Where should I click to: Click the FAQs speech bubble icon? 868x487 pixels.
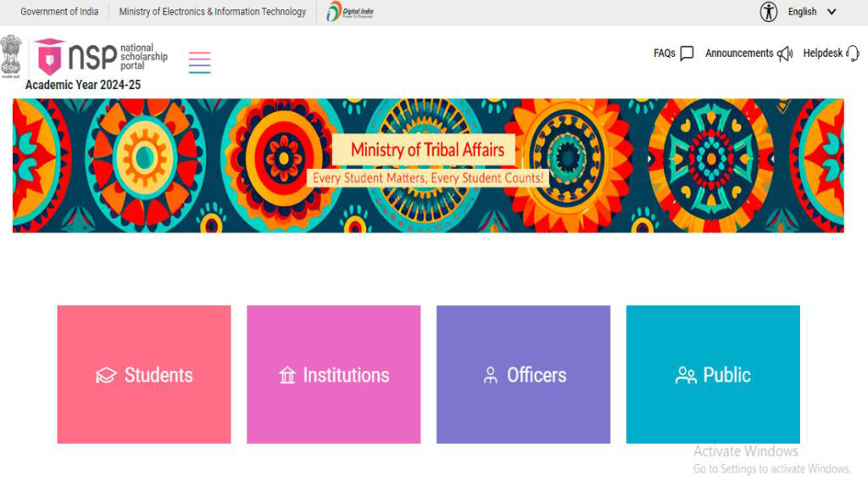tap(687, 53)
